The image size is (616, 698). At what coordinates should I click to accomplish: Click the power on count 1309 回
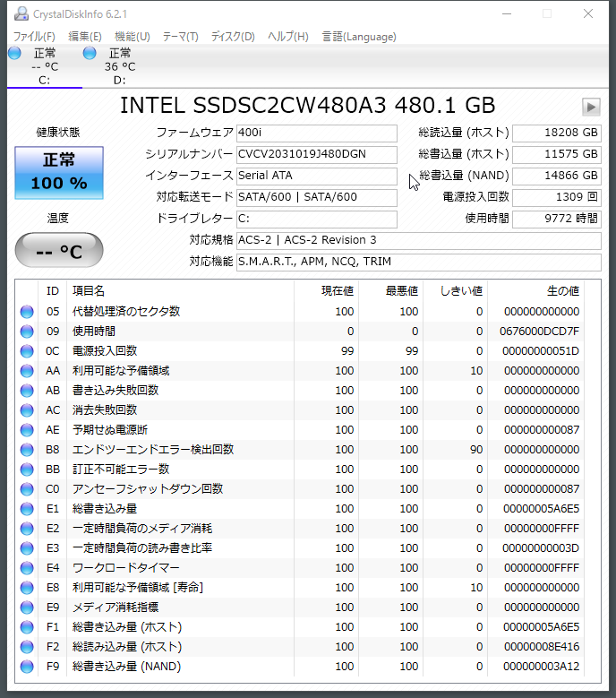tap(556, 197)
